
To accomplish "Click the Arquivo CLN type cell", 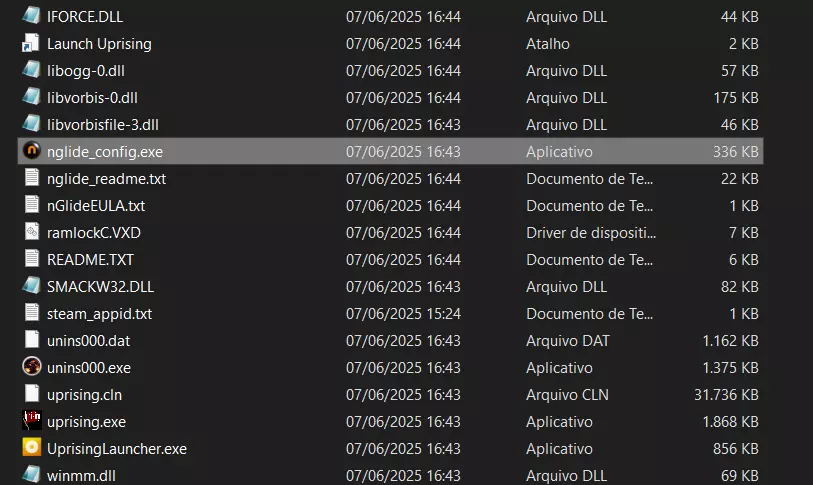I will 567,394.
